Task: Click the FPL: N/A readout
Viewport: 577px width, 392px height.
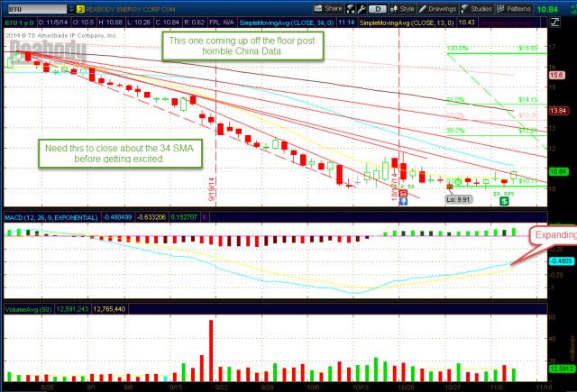Action: (222, 23)
